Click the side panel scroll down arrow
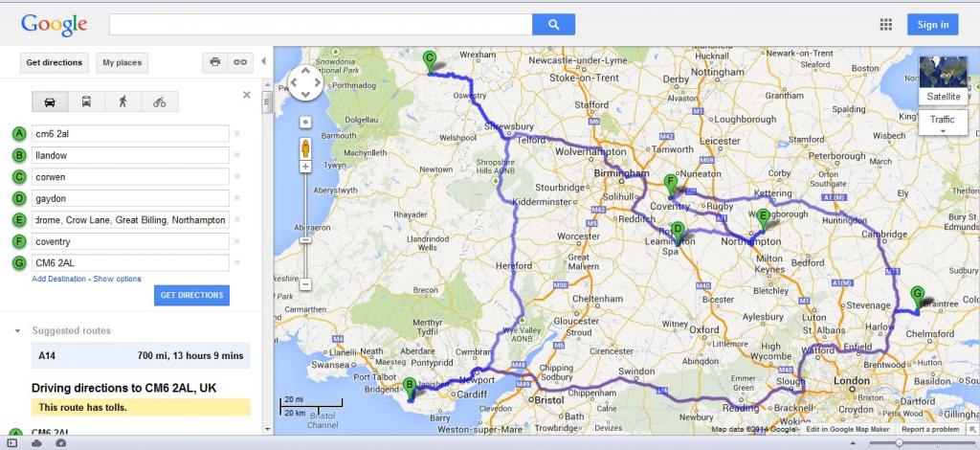Image resolution: width=980 pixels, height=450 pixels. tap(268, 429)
